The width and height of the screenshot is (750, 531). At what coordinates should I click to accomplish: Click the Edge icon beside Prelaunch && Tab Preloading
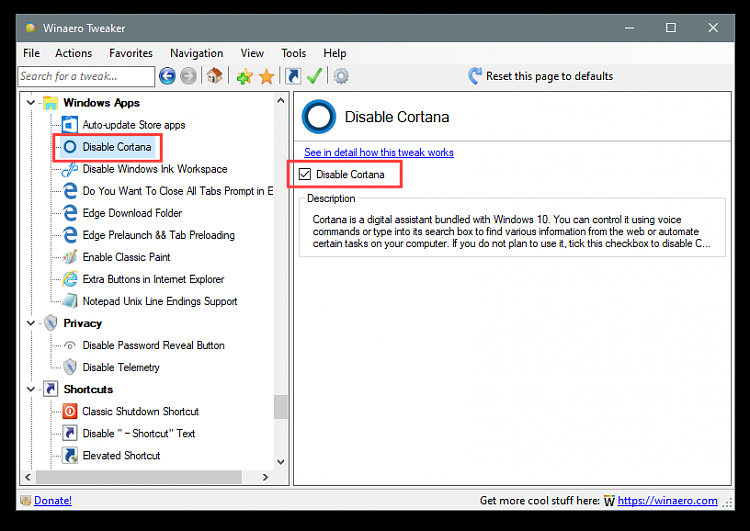pos(70,235)
